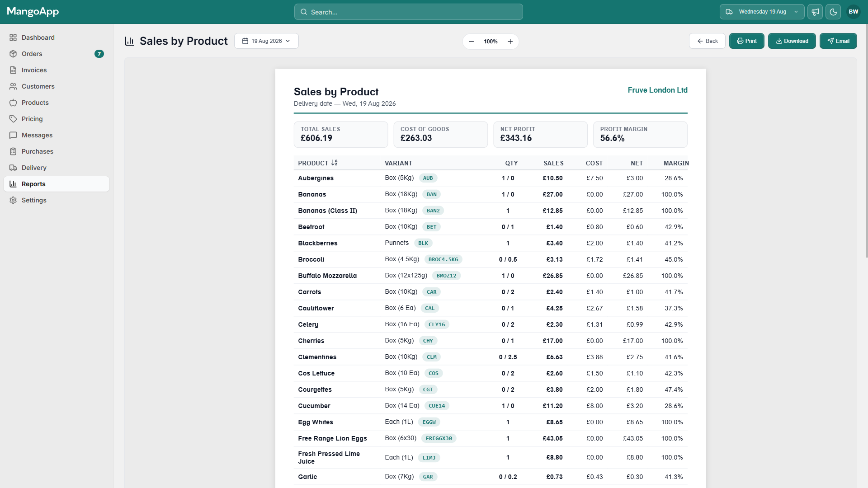
Task: Click the Sales by Product chart icon
Action: pos(130,41)
